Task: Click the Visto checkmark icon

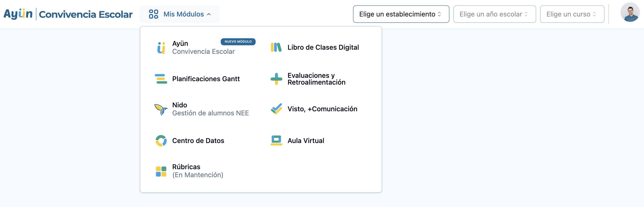Action: (x=276, y=109)
